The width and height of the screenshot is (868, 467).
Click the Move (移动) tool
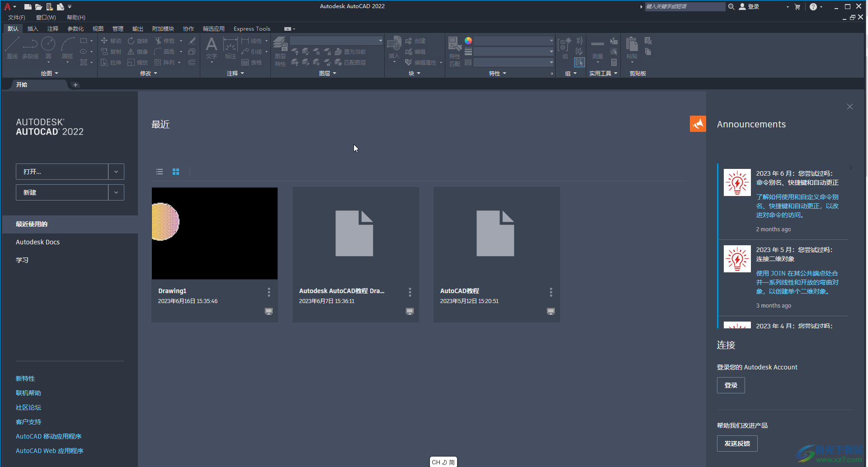[111, 41]
